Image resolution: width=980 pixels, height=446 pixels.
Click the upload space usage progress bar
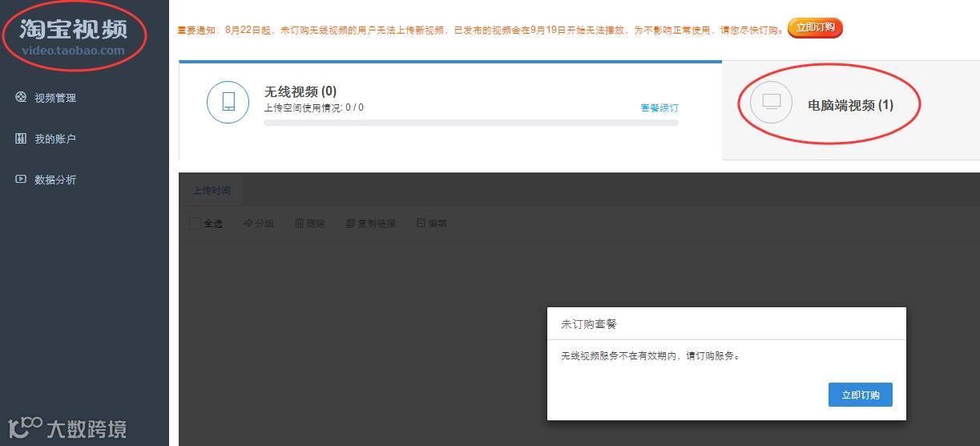(x=471, y=123)
